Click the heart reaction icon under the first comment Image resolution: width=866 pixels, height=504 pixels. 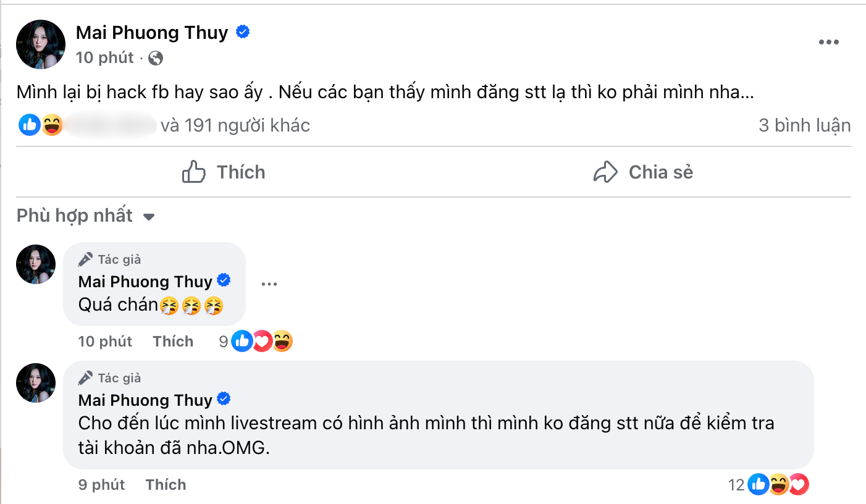(x=262, y=341)
